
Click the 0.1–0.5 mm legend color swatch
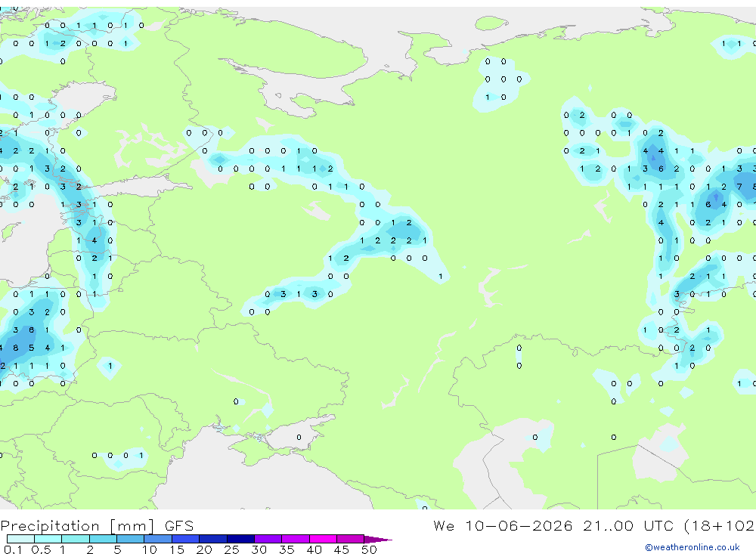(x=20, y=539)
